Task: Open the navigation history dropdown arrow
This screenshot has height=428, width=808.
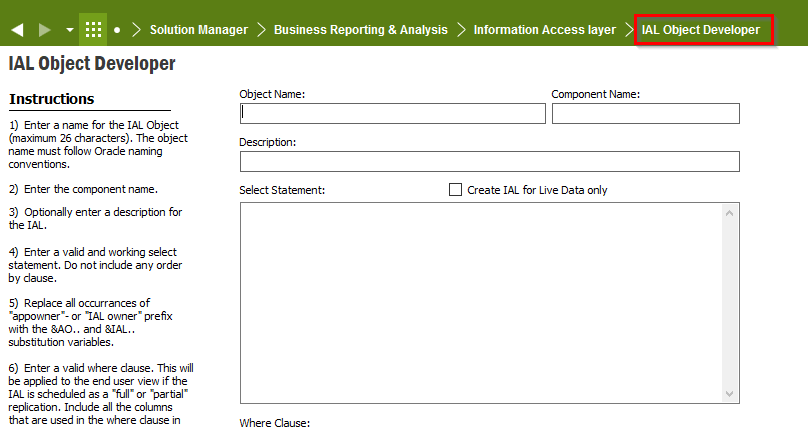Action: [x=70, y=30]
